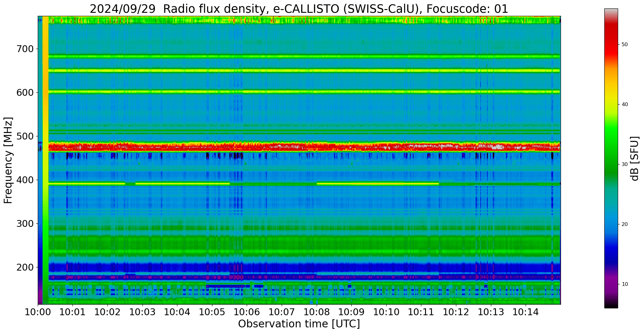The height and width of the screenshot is (333, 644).
Task: Click the yellow line at 600 MHz
Action: point(304,92)
